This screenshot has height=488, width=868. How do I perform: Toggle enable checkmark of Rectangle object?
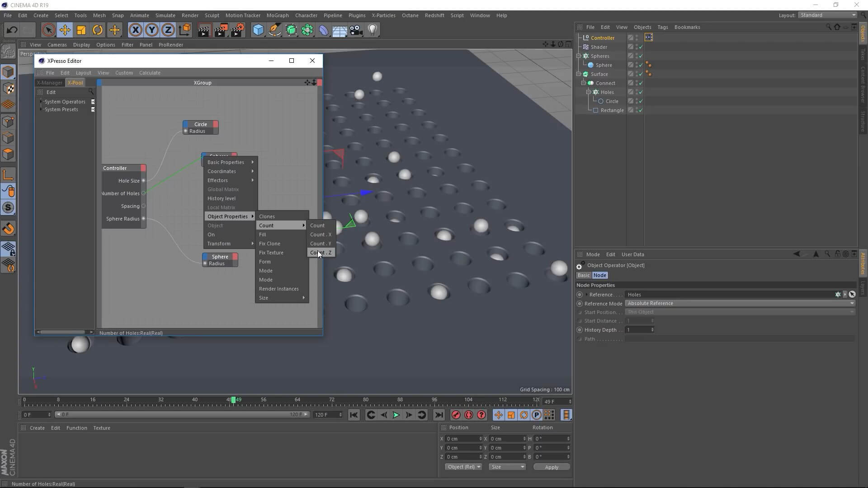[641, 110]
